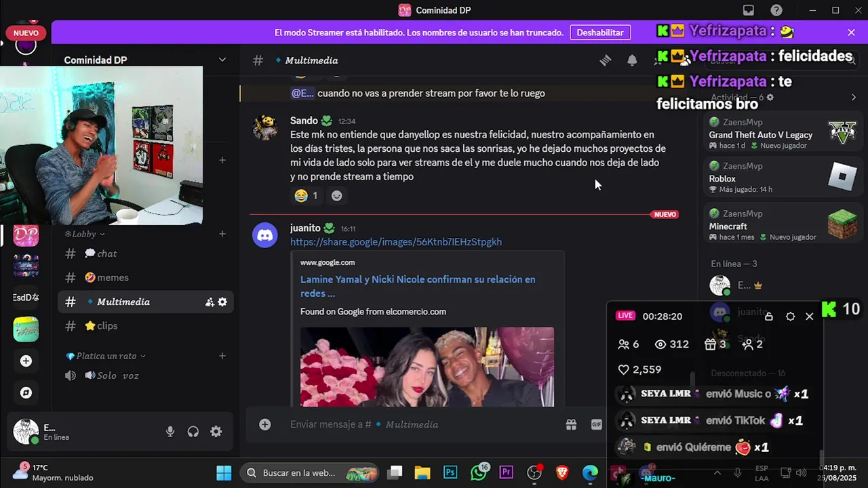This screenshot has width=868, height=488.
Task: Click create invite icon on Multimedia channel
Action: tap(210, 302)
